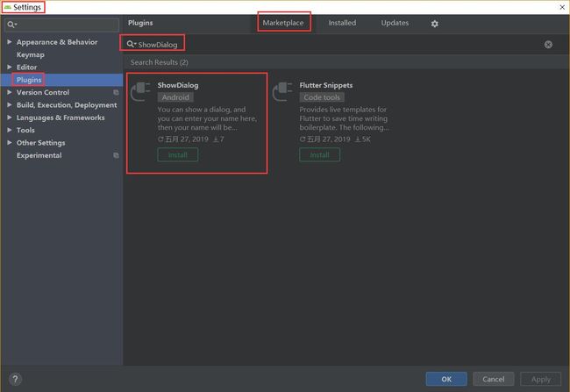
Task: Click project-level icon beside Experimental
Action: coord(116,155)
